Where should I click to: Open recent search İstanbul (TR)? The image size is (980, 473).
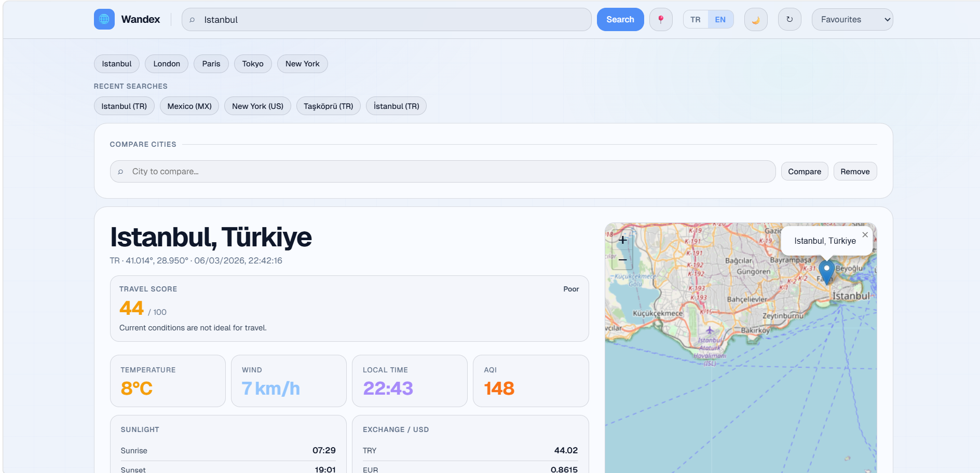[x=397, y=106]
